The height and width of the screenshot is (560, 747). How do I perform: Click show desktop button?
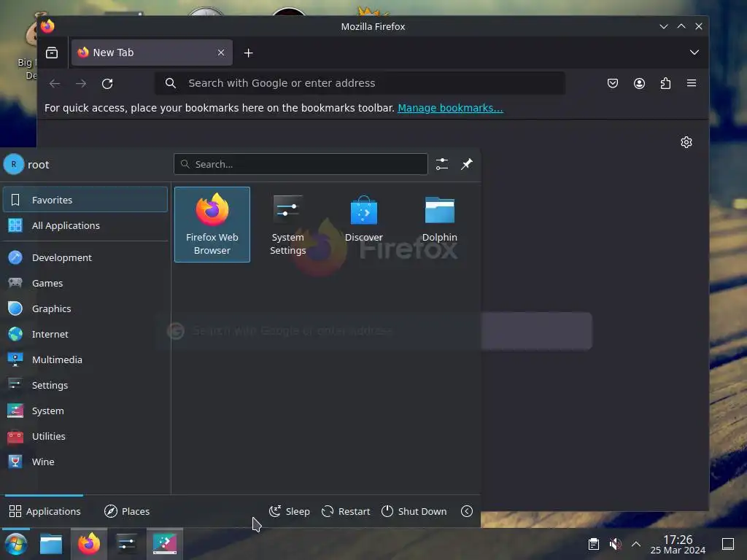coord(728,544)
